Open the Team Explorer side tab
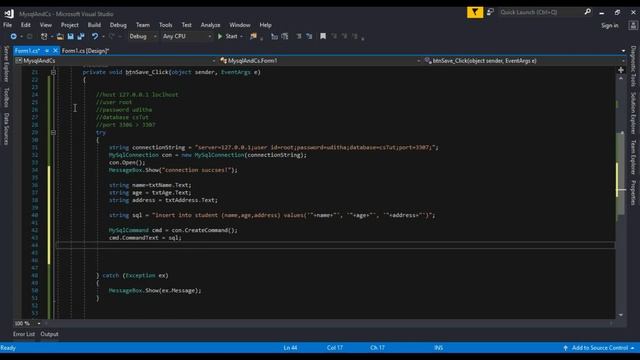Viewport: 640px width, 360px height. [633, 157]
